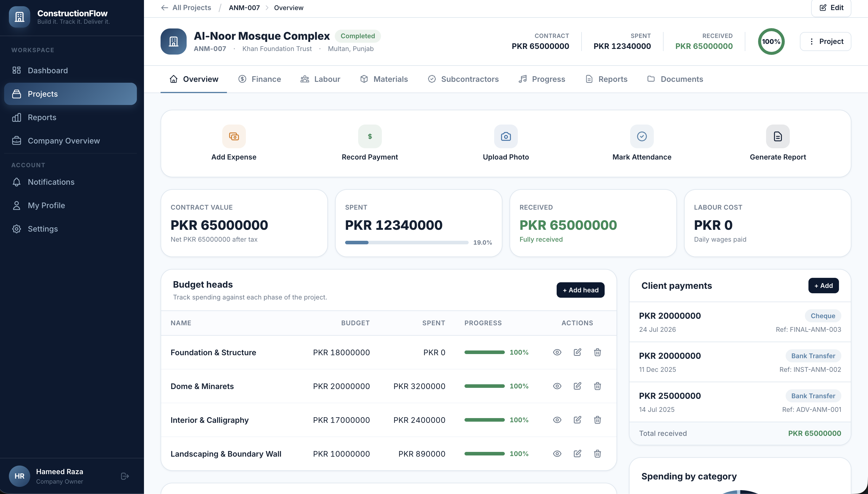868x494 pixels.
Task: Open Company Overview in the sidebar
Action: coord(71,141)
